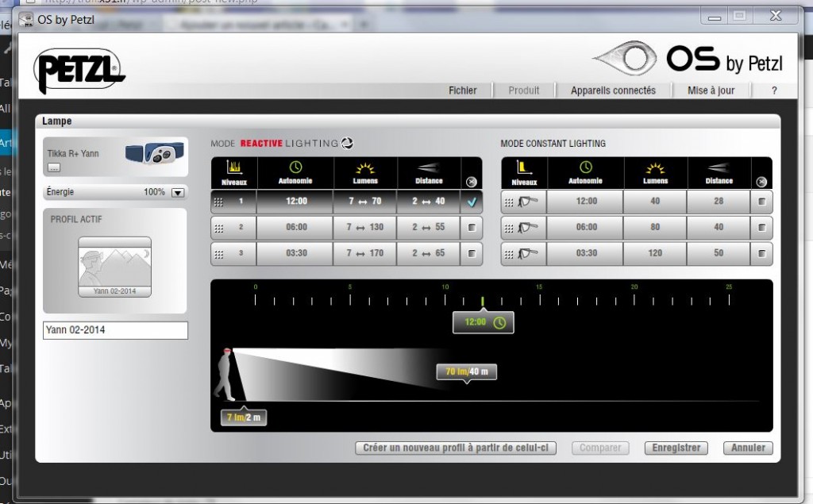
Task: Click reactive lumens 7 ↔ 70 cell
Action: (365, 202)
